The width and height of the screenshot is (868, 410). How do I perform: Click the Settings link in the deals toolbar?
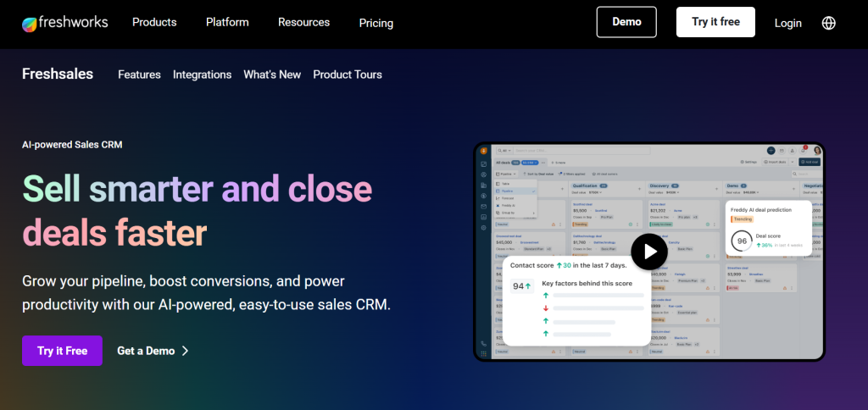pyautogui.click(x=748, y=162)
